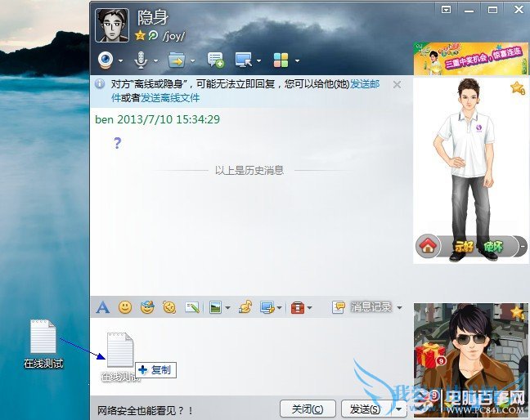Expand 消息记录 dropdown arrow
This screenshot has height=420, width=530.
(x=399, y=307)
